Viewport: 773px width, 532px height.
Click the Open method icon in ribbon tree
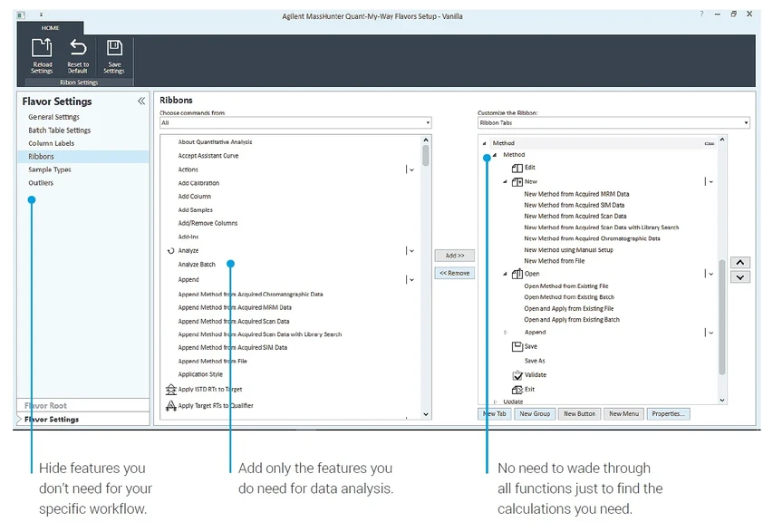517,274
